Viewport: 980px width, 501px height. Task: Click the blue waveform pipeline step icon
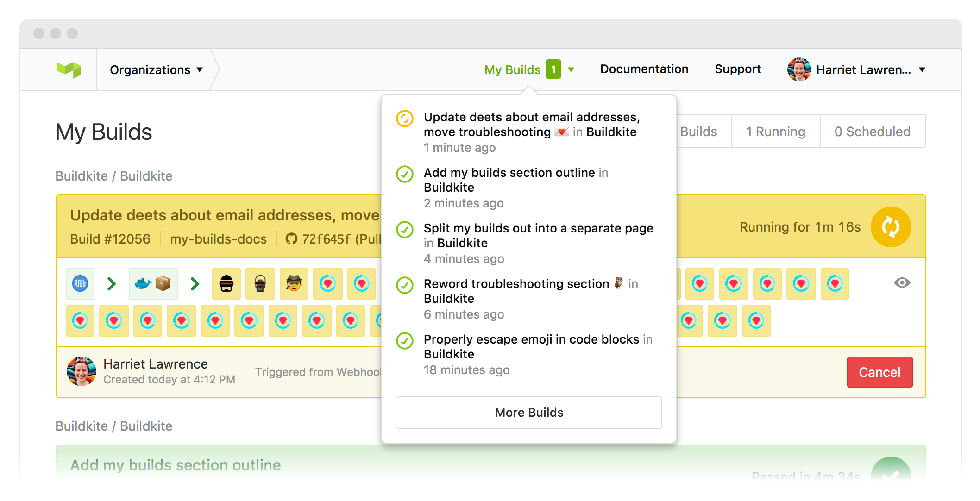coord(80,283)
